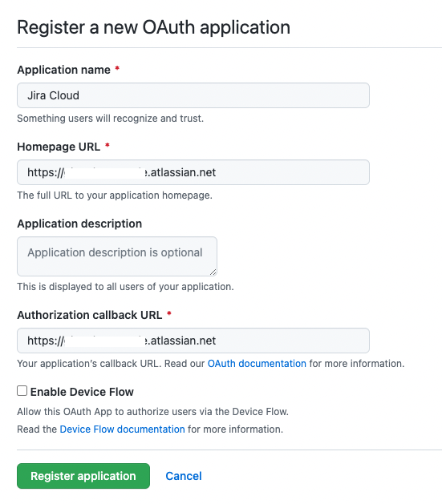
Task: Focus the Authorization callback URL input field
Action: click(193, 341)
